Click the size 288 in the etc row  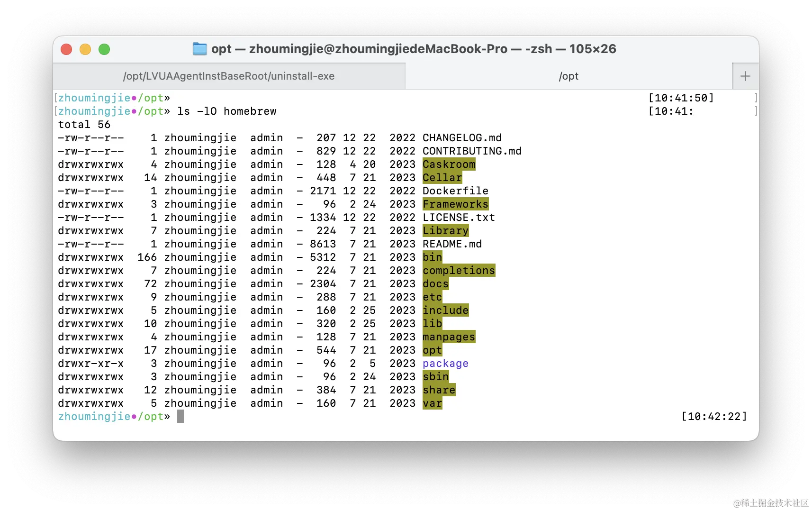tap(326, 297)
